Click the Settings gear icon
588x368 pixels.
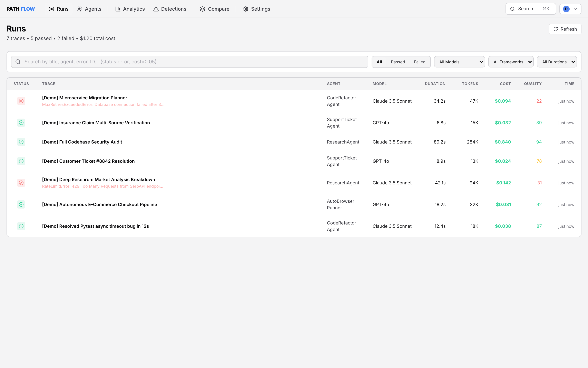click(x=246, y=9)
